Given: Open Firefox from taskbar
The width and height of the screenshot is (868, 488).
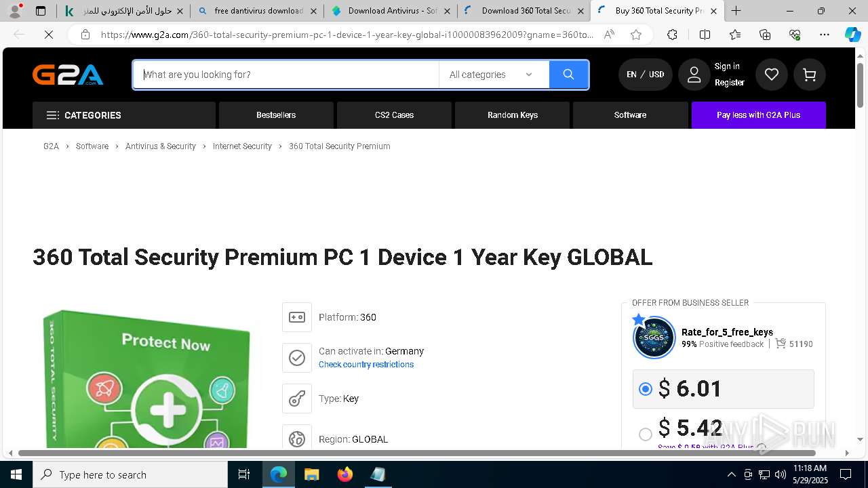Looking at the screenshot, I should (345, 474).
